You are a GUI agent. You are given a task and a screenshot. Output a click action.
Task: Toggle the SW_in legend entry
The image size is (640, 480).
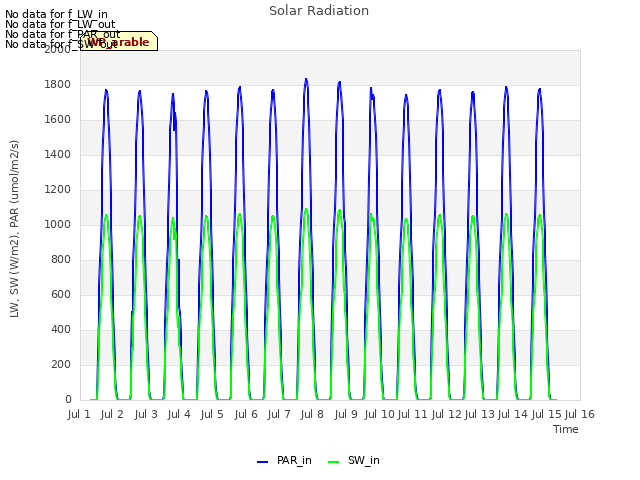pyautogui.click(x=354, y=461)
